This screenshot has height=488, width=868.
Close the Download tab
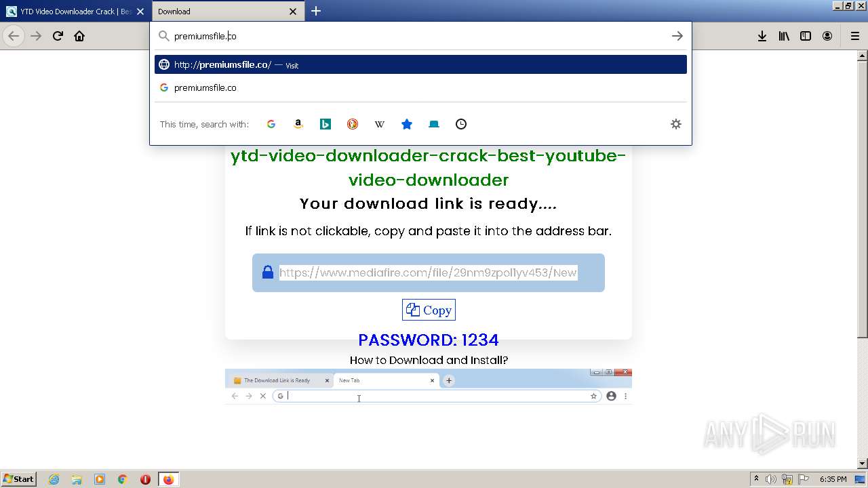click(293, 11)
